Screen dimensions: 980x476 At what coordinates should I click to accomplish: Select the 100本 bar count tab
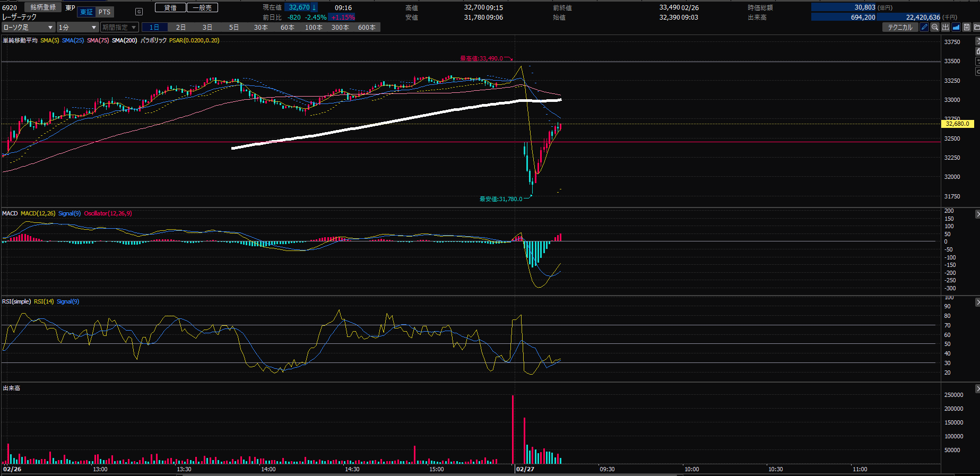[x=314, y=27]
